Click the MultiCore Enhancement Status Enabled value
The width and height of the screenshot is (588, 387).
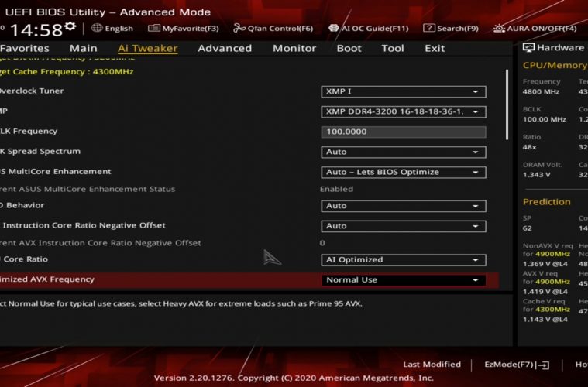(x=336, y=189)
